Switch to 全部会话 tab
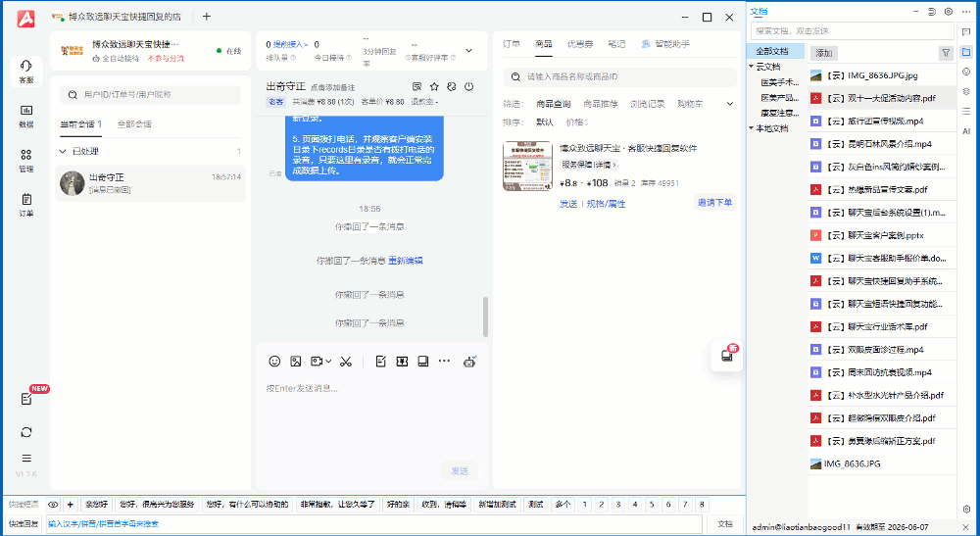This screenshot has height=536, width=980. coord(134,123)
